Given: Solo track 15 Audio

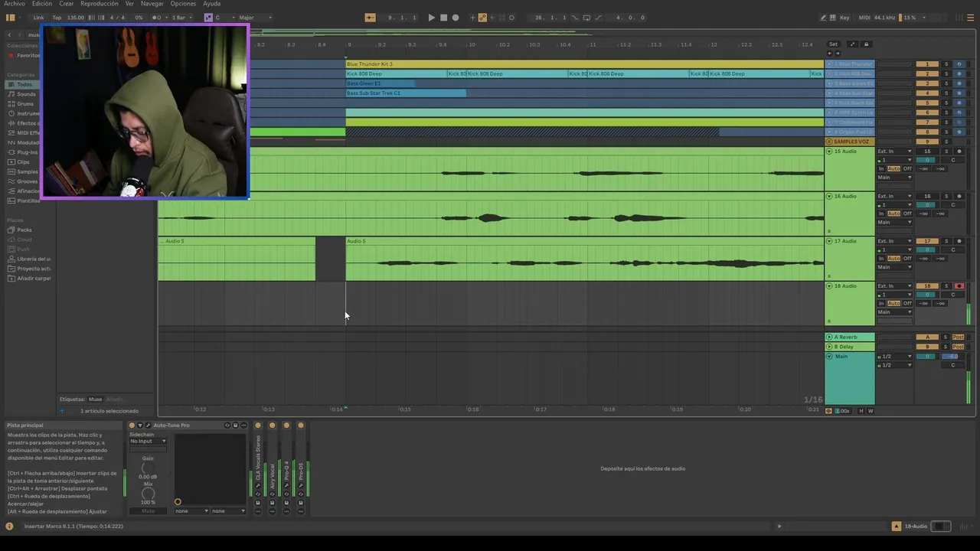Looking at the screenshot, I should click(x=946, y=152).
